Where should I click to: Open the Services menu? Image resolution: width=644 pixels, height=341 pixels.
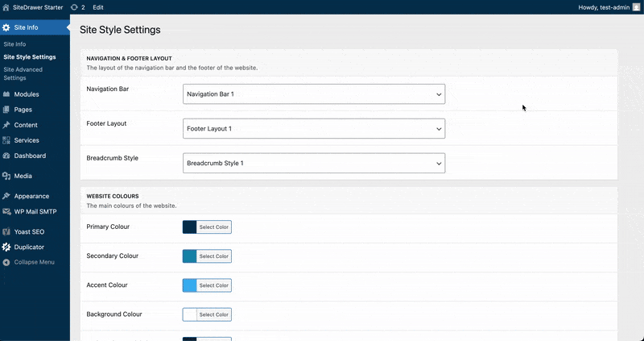click(x=27, y=140)
